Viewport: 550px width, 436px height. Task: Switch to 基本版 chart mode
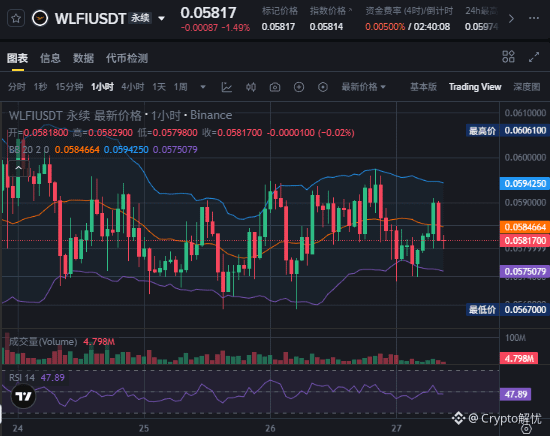click(x=423, y=87)
